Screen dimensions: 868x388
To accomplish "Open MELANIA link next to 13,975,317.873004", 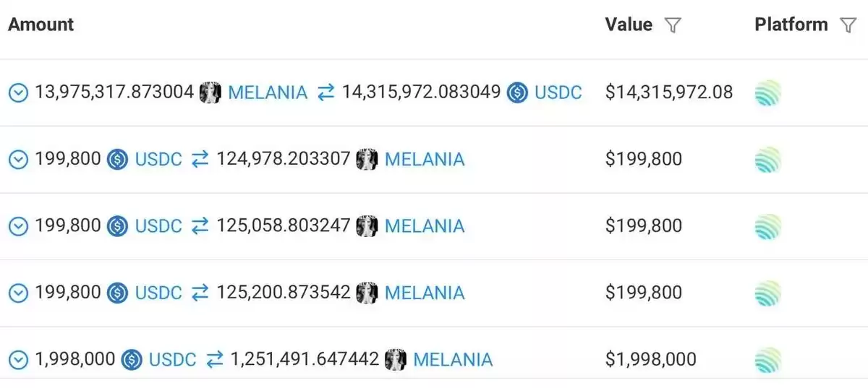I will (x=268, y=92).
